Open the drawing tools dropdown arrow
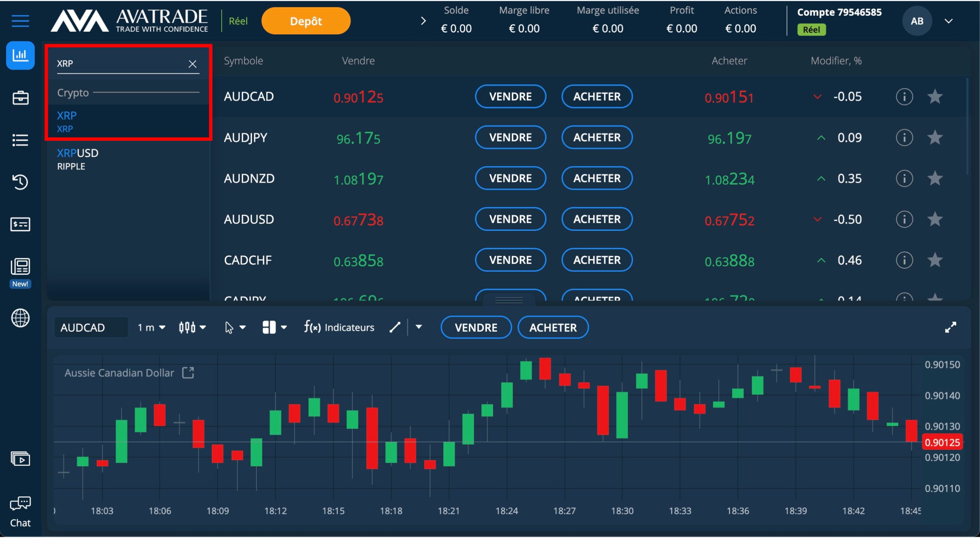This screenshot has width=980, height=538. (x=419, y=327)
